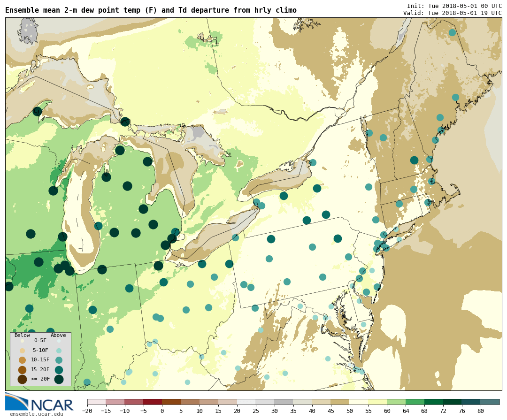
Task: Pick the light green swatch between 60 and 64
Action: tap(396, 402)
